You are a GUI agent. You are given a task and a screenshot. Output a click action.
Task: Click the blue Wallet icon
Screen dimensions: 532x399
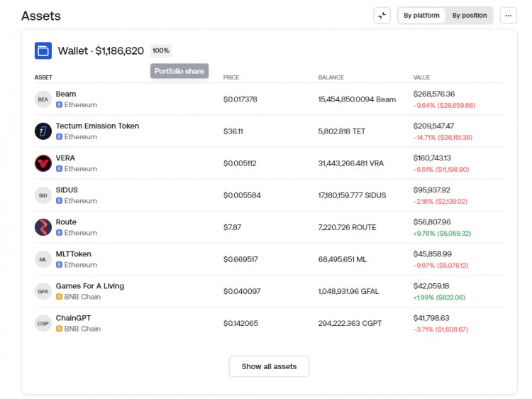[43, 50]
